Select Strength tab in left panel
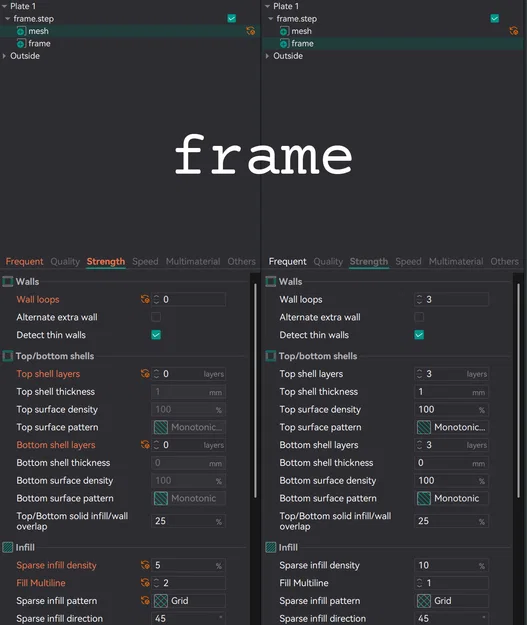The width and height of the screenshot is (527, 625). (106, 261)
